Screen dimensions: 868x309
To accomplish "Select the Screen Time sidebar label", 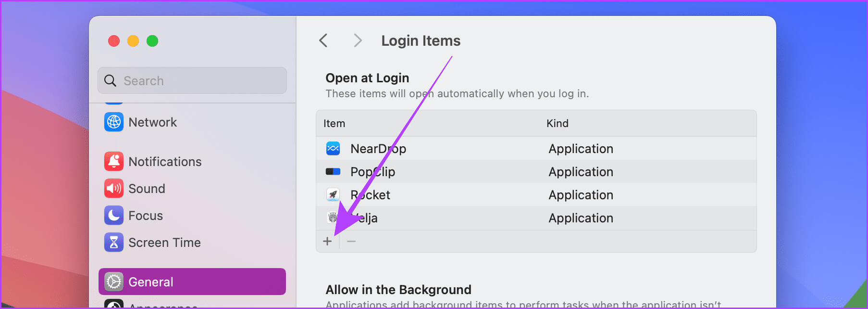I will (165, 243).
